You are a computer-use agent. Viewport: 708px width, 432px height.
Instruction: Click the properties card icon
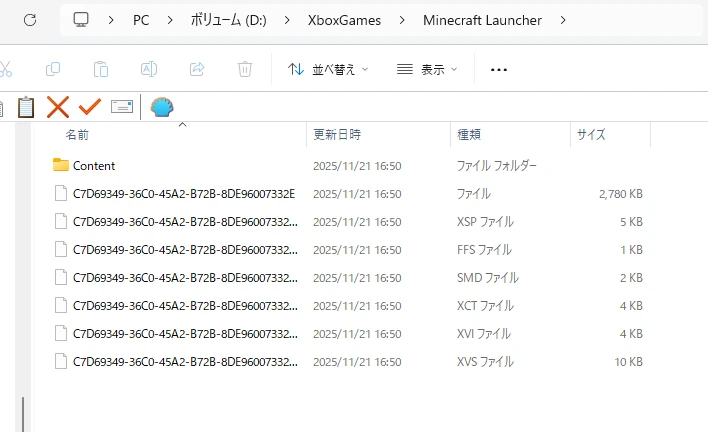tap(122, 107)
